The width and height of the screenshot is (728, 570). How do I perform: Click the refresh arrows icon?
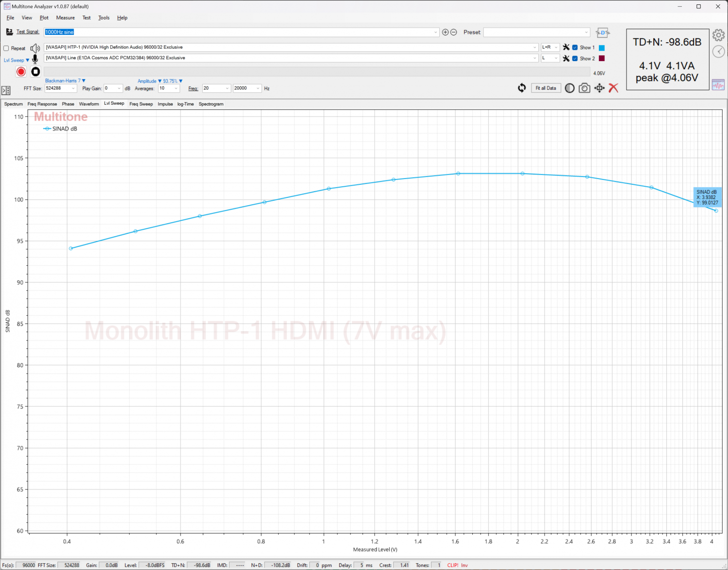pos(522,88)
